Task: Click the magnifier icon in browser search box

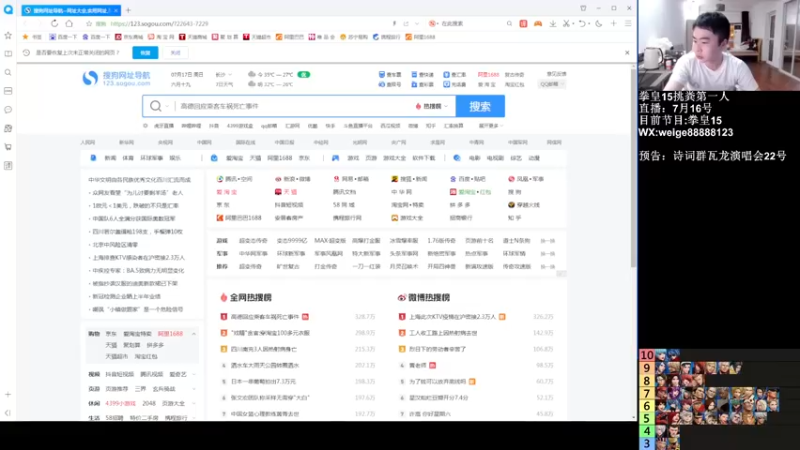Action: [509, 23]
